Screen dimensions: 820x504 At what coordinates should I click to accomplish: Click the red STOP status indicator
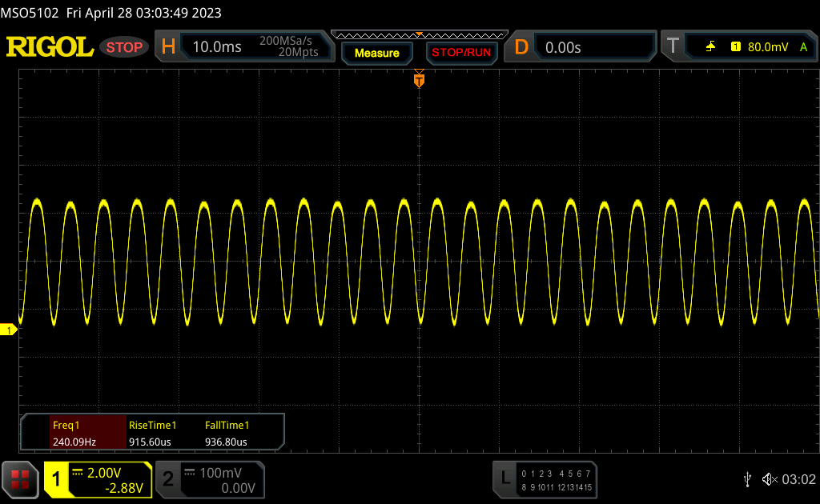(x=124, y=47)
